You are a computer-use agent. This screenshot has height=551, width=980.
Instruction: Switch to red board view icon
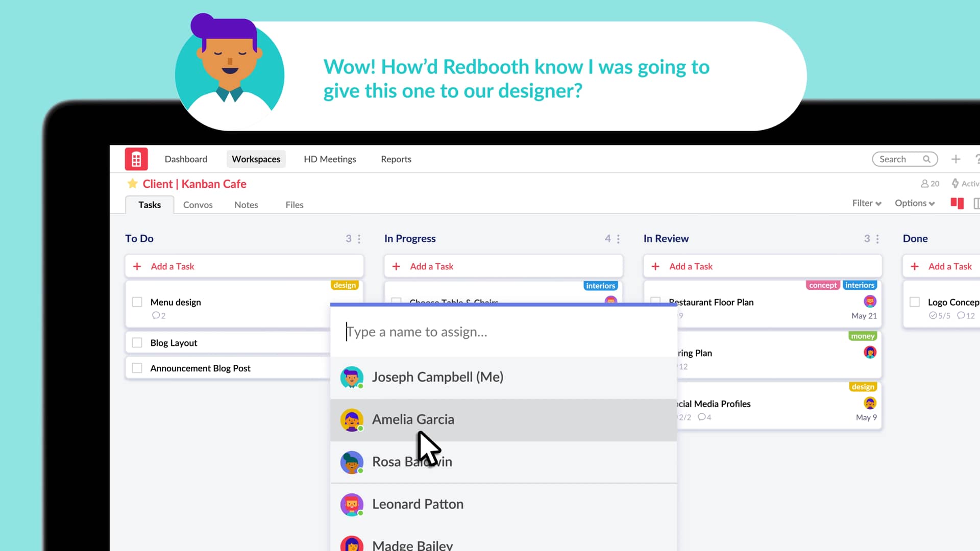pyautogui.click(x=957, y=203)
